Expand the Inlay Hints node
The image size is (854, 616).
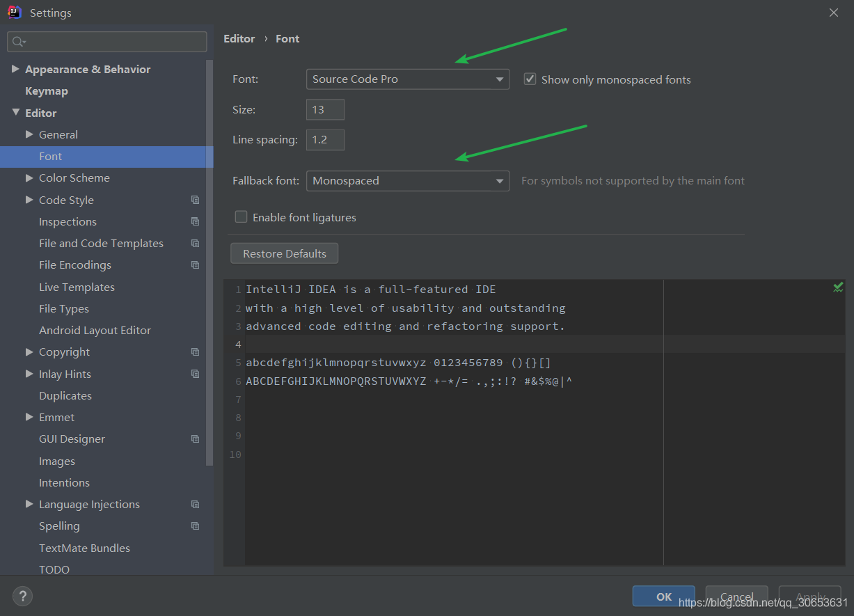tap(29, 373)
